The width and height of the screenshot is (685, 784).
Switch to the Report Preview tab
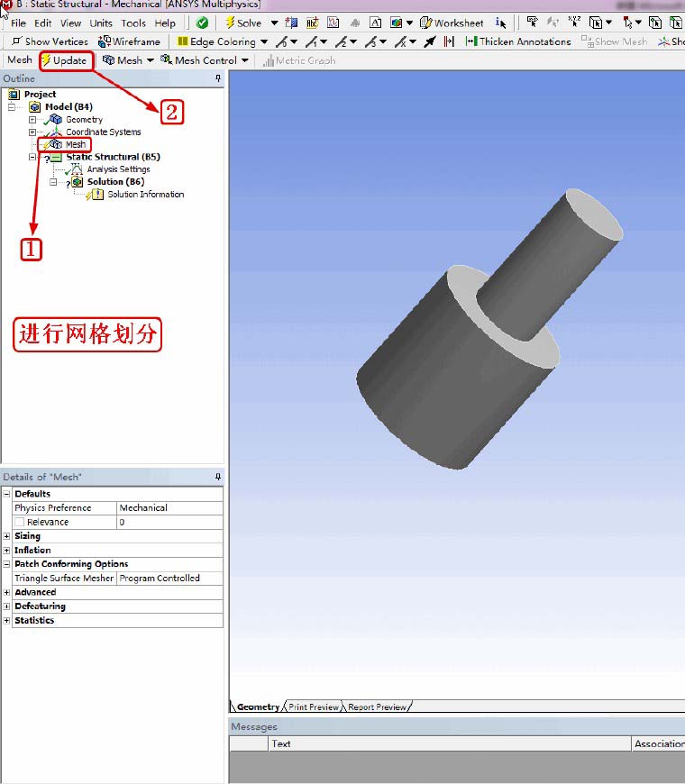coord(378,707)
